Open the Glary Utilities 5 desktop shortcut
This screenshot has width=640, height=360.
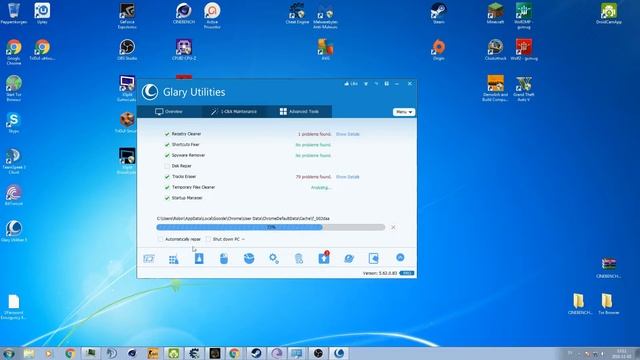[13, 231]
